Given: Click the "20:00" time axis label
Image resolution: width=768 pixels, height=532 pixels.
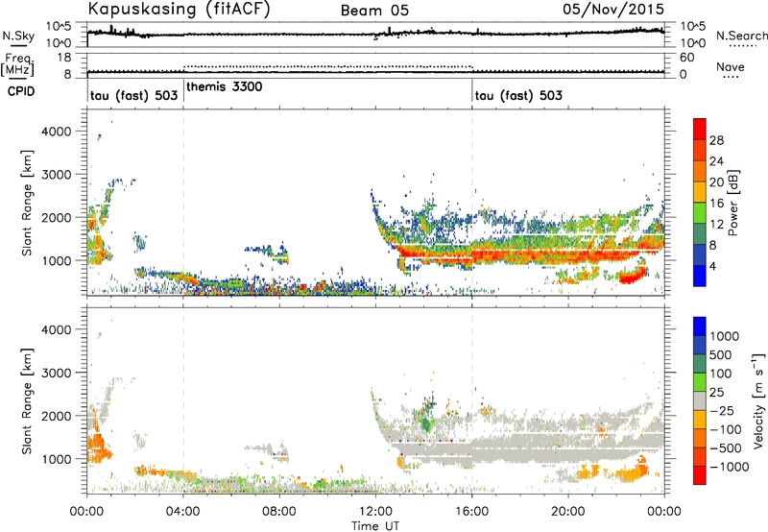Looking at the screenshot, I should pyautogui.click(x=567, y=512).
